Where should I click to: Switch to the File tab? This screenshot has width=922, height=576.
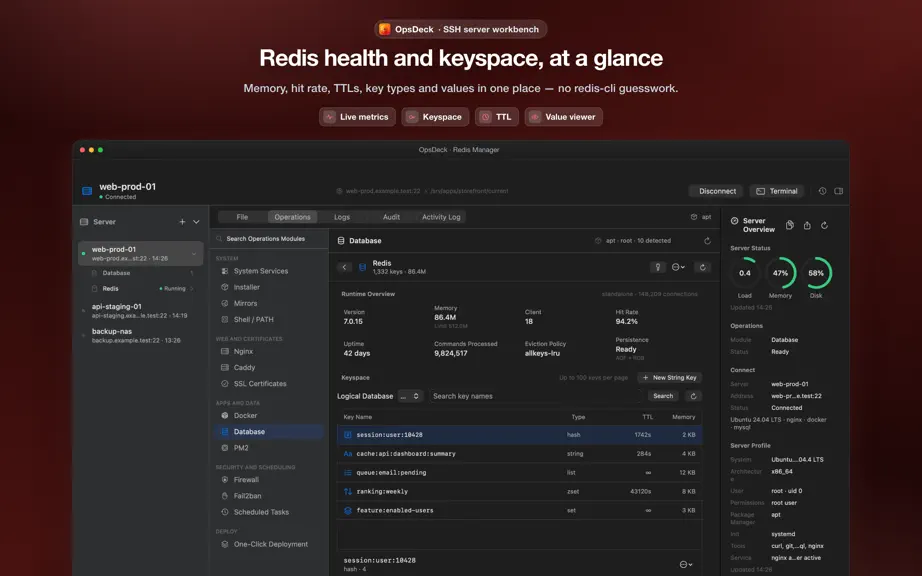click(x=242, y=217)
